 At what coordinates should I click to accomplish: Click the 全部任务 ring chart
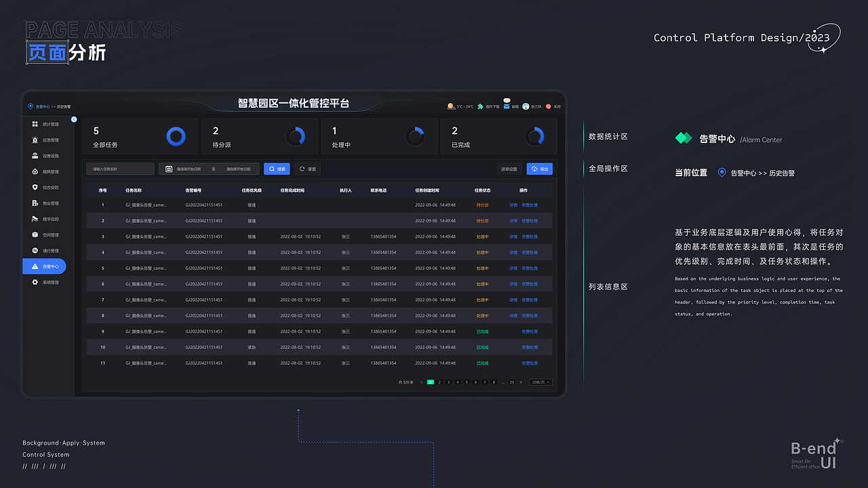pyautogui.click(x=176, y=137)
